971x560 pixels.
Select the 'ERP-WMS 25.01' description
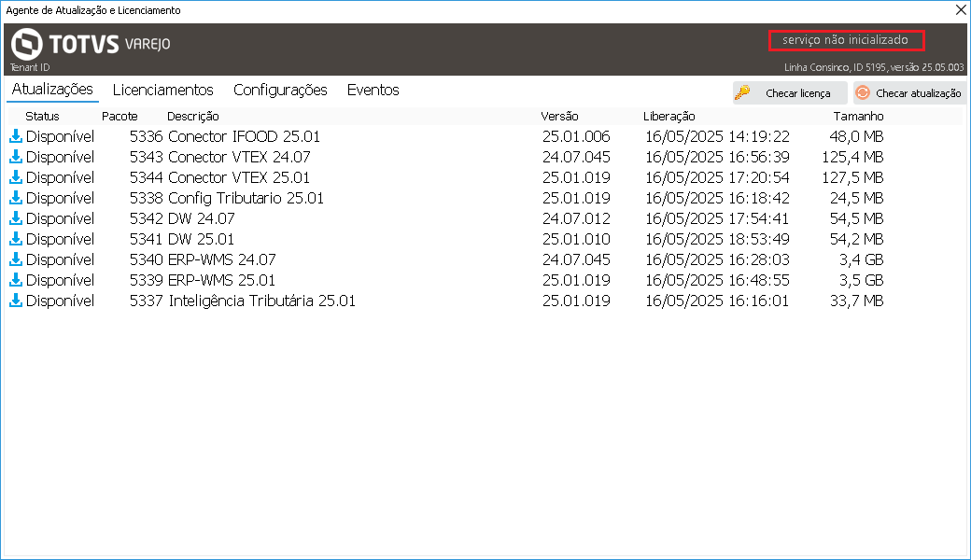(221, 280)
